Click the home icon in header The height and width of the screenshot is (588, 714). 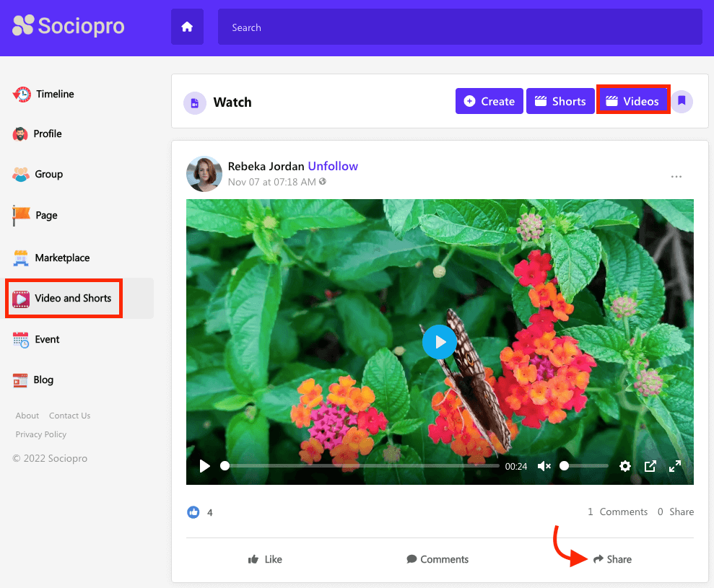tap(187, 27)
